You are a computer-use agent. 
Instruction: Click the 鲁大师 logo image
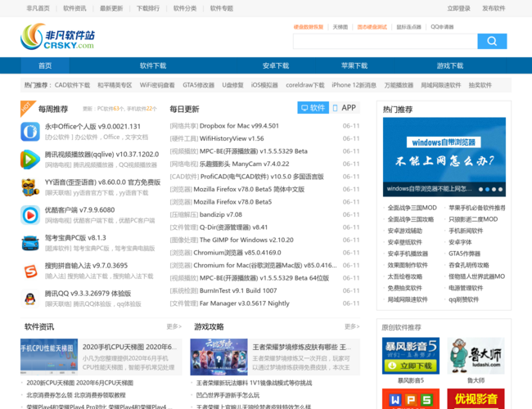(476, 356)
